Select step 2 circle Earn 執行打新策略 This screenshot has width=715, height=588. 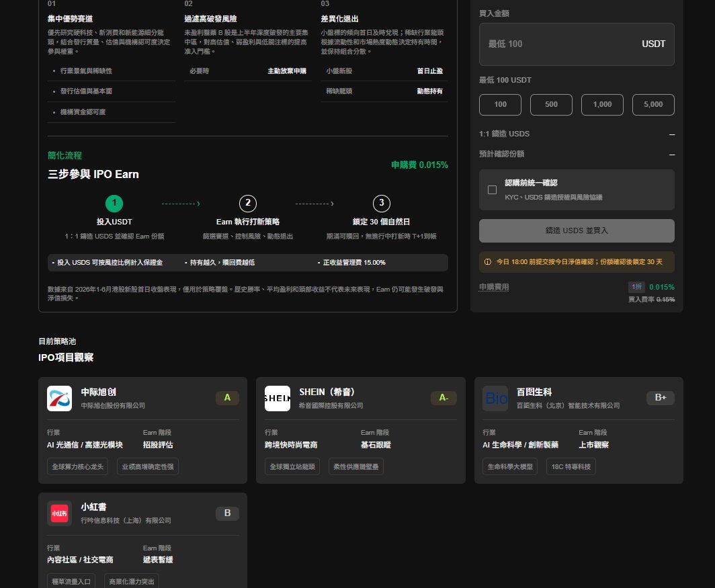tap(247, 203)
